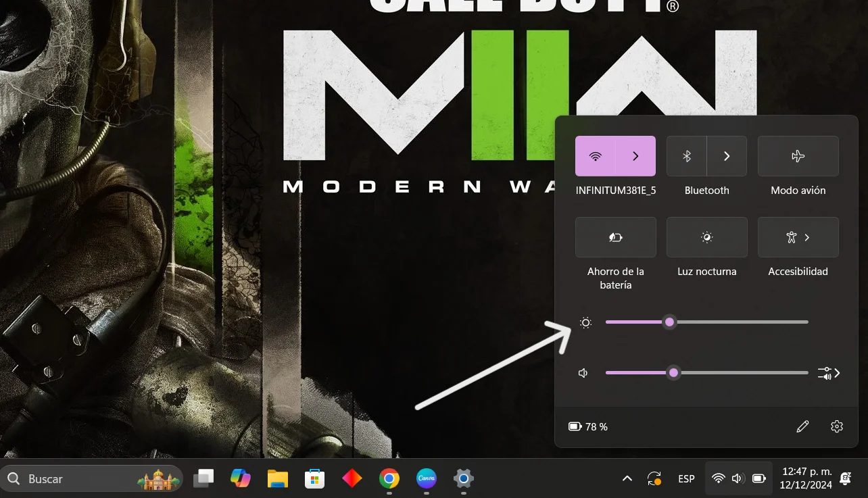This screenshot has height=498, width=868.
Task: Click the sync update tray icon
Action: tap(654, 479)
